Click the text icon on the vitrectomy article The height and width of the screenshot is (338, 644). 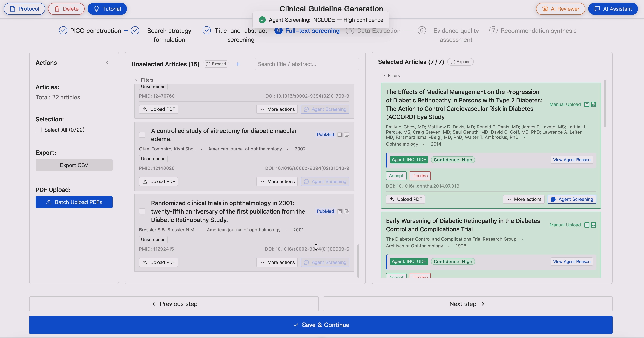coord(340,135)
